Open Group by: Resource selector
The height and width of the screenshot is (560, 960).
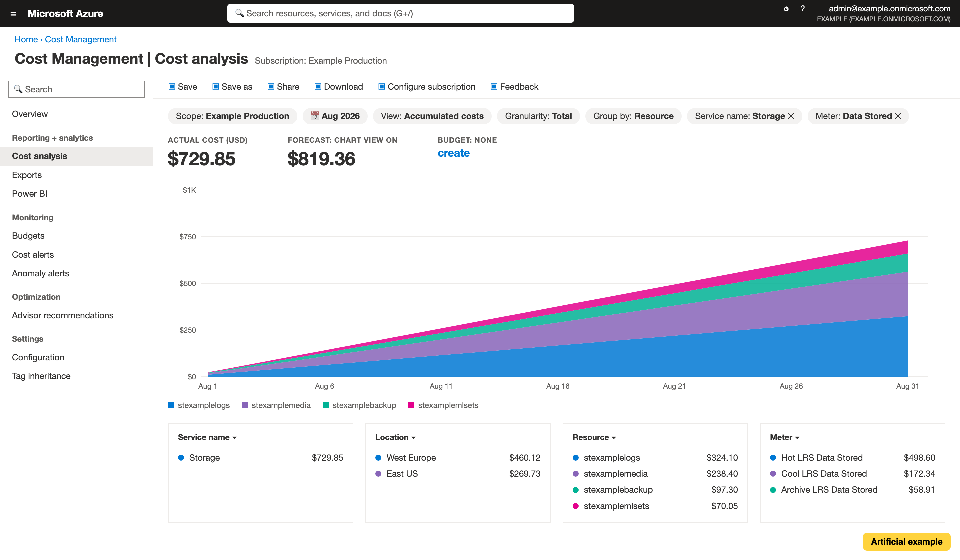coord(633,116)
